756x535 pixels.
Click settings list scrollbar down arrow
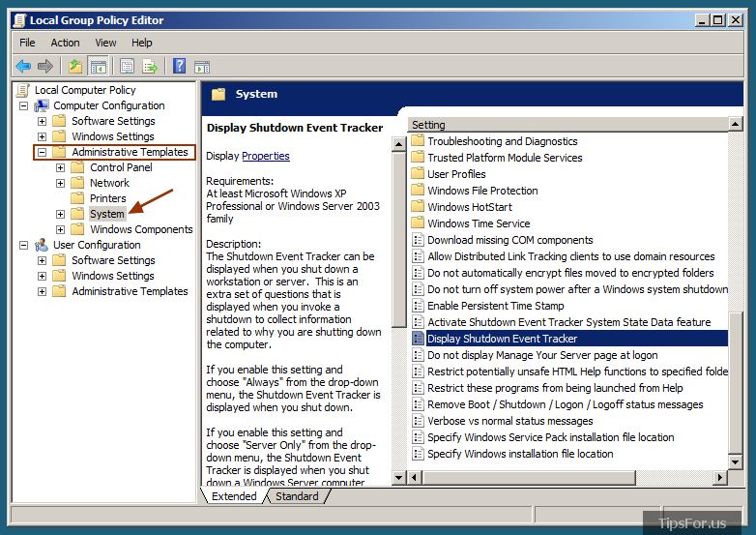click(x=735, y=462)
